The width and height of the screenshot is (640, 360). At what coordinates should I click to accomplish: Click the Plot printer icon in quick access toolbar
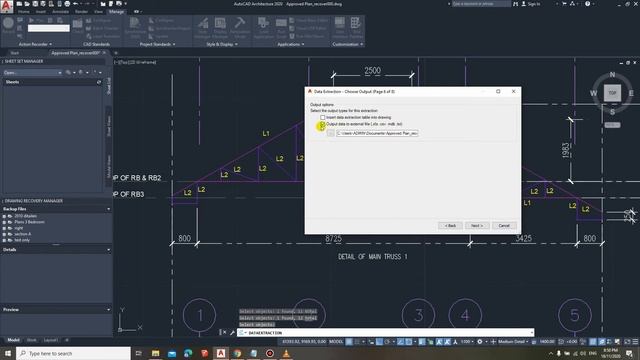[x=67, y=4]
